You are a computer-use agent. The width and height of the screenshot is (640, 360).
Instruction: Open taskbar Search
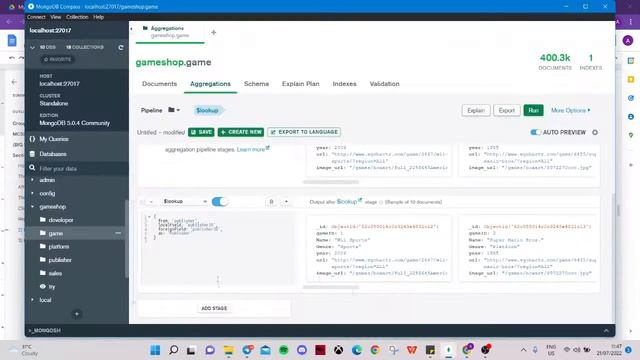point(173,350)
